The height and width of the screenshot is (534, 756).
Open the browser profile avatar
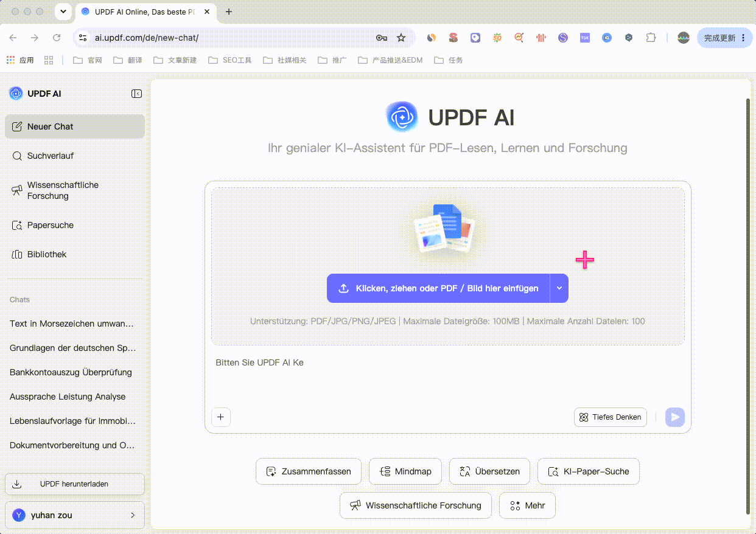pyautogui.click(x=684, y=38)
